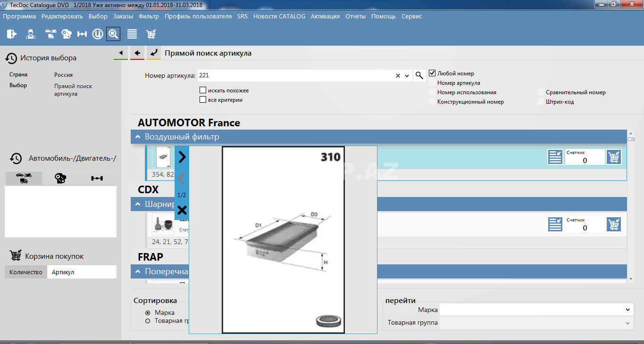Toggle the Номер артикула option

pos(432,83)
